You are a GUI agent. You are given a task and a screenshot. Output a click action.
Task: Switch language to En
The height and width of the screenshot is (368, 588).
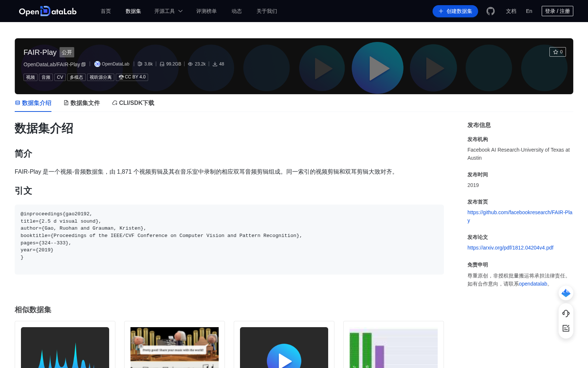pos(529,11)
